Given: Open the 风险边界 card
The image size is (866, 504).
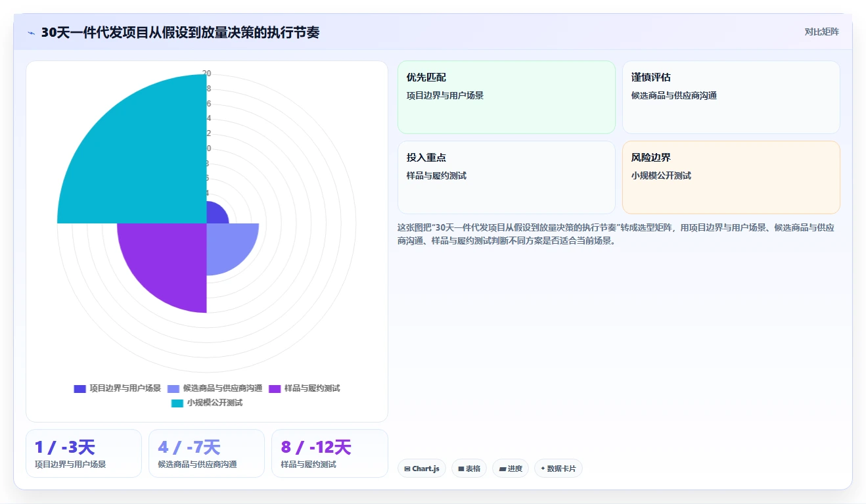Looking at the screenshot, I should coord(731,177).
